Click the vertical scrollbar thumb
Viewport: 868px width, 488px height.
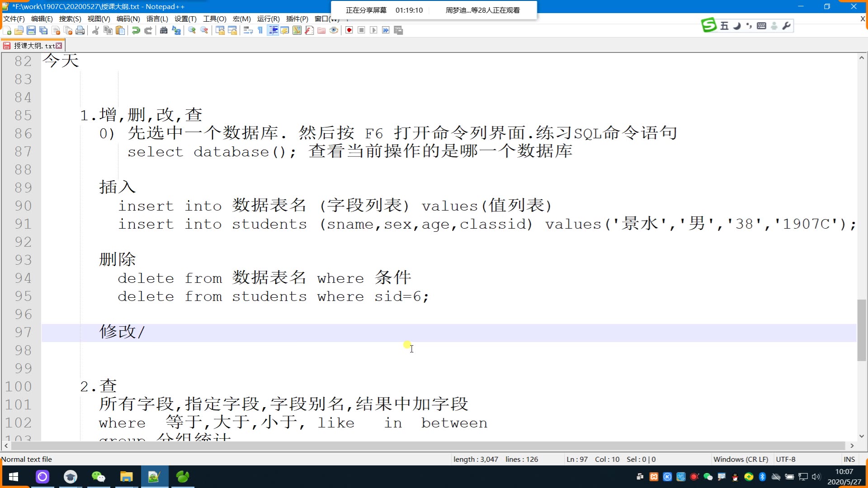861,330
